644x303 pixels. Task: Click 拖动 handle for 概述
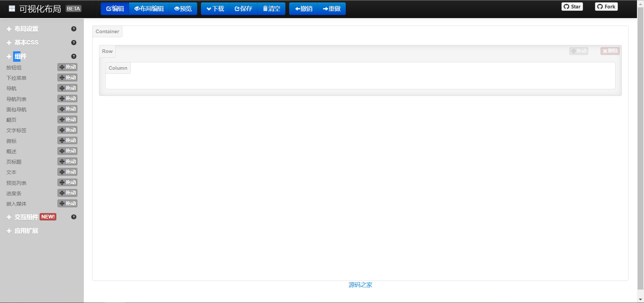point(67,151)
